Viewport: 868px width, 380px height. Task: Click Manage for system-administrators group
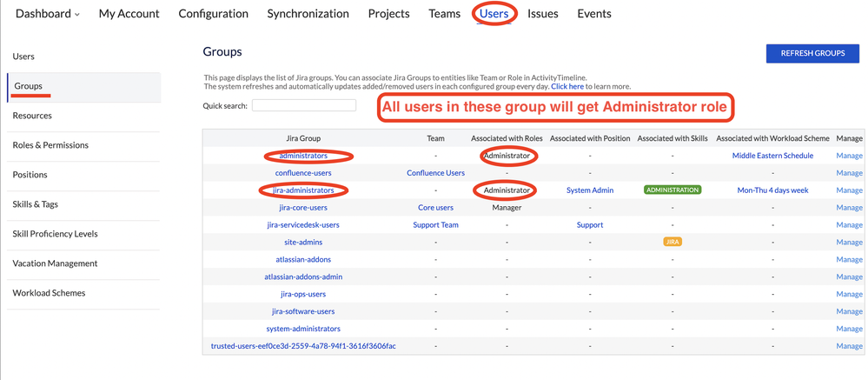click(849, 329)
